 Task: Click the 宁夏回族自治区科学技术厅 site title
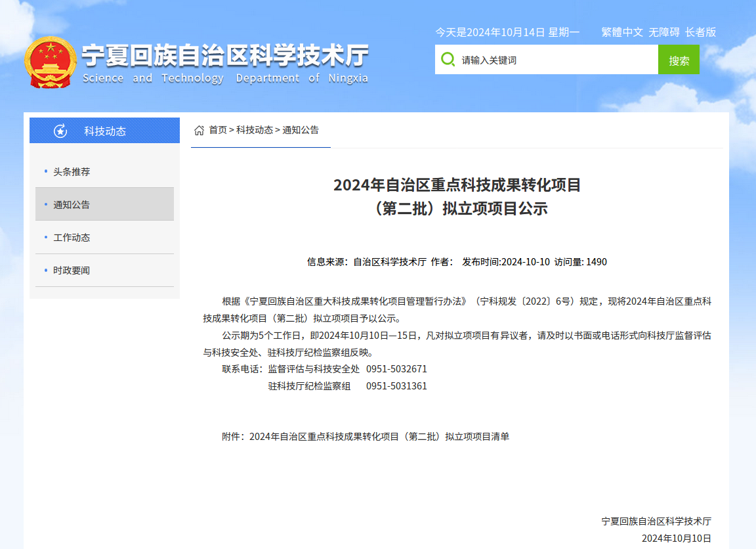tap(224, 56)
